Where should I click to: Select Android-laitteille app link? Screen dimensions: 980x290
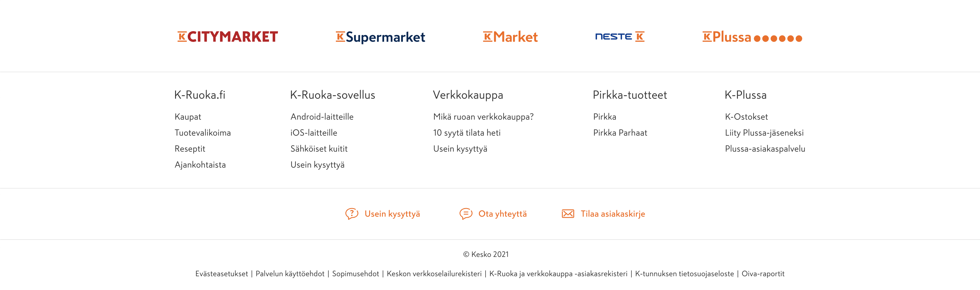pos(322,117)
